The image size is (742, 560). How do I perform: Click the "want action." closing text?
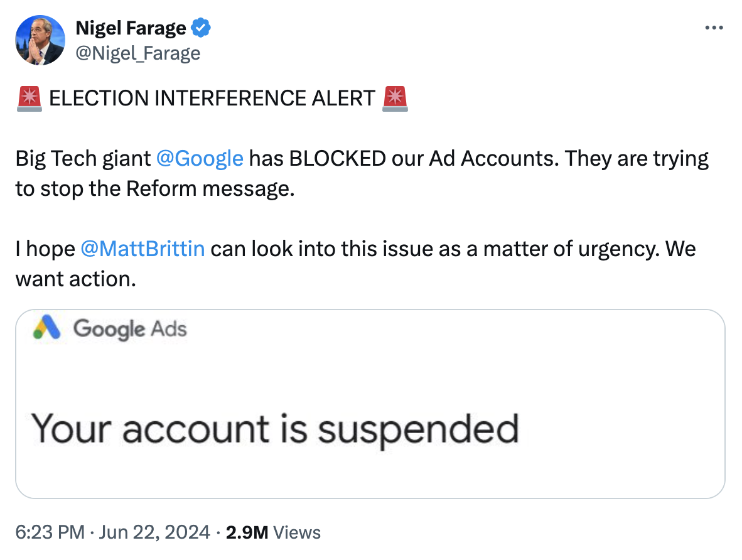(75, 279)
